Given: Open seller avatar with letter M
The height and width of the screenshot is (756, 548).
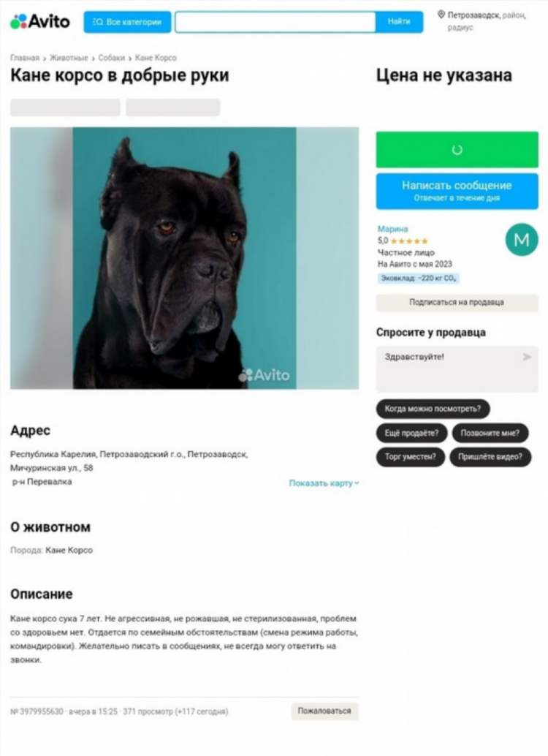Looking at the screenshot, I should 522,240.
